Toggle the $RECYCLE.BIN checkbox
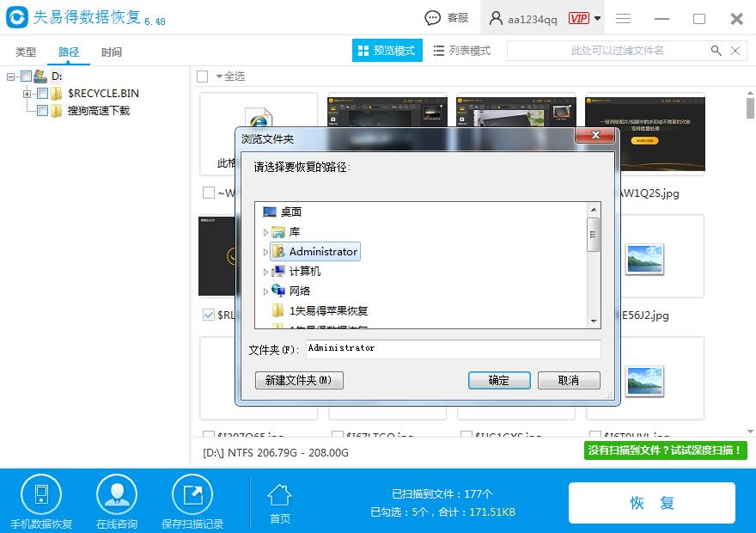Screen dimensions: 756x533 42,93
